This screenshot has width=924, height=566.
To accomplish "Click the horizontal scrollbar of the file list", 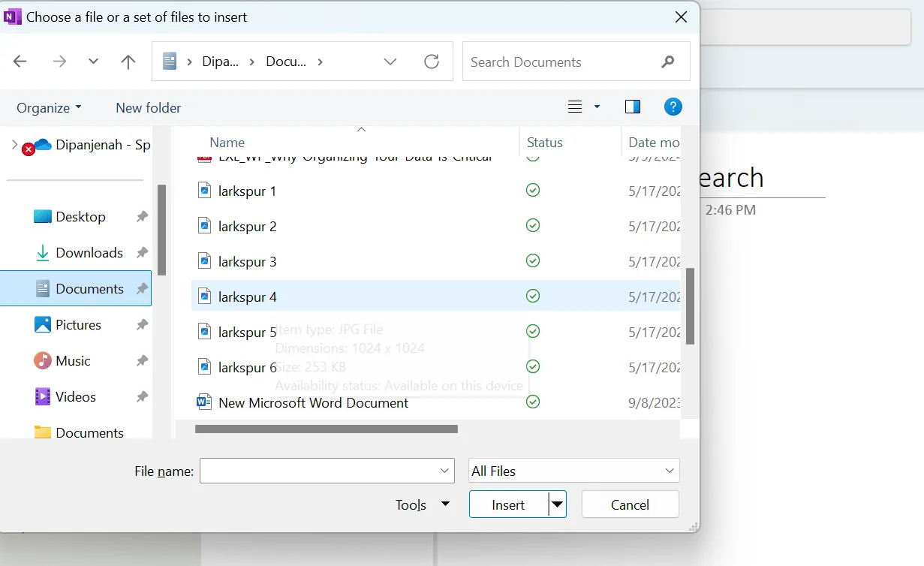I will (x=327, y=429).
